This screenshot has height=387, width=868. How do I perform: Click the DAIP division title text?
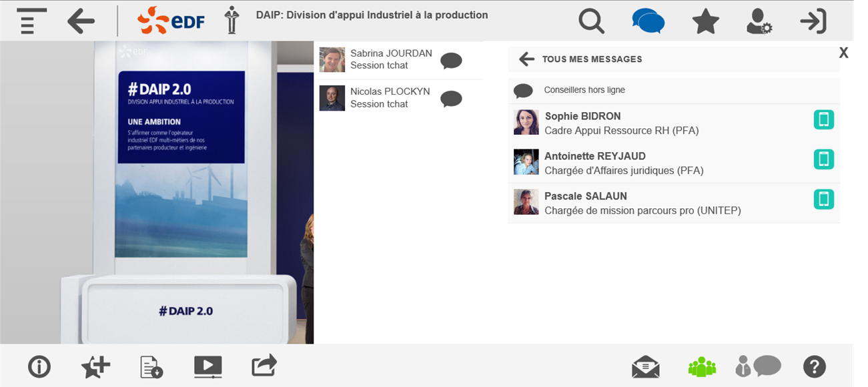click(x=372, y=15)
